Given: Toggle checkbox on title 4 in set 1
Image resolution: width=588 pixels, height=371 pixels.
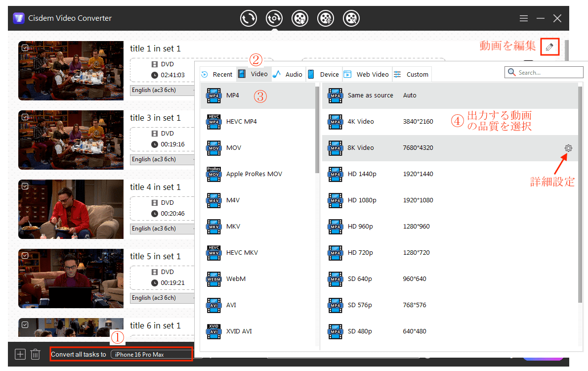Looking at the screenshot, I should (25, 186).
